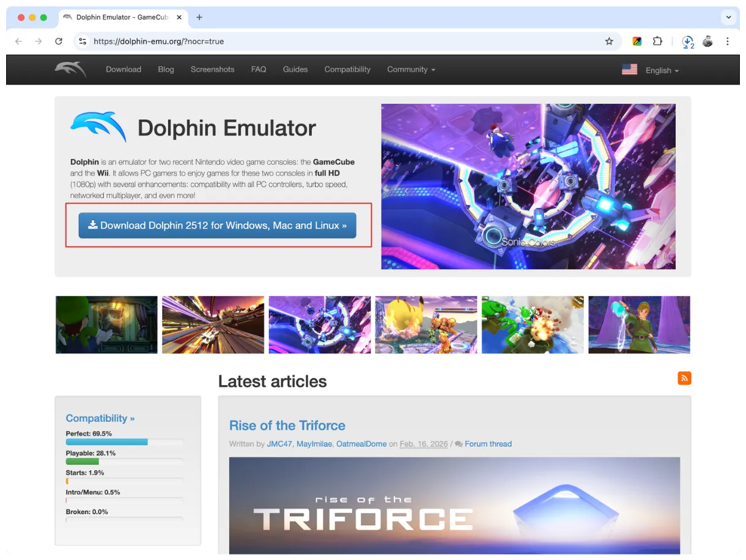The height and width of the screenshot is (560, 746).
Task: Click the site information icon in address bar
Action: 83,42
